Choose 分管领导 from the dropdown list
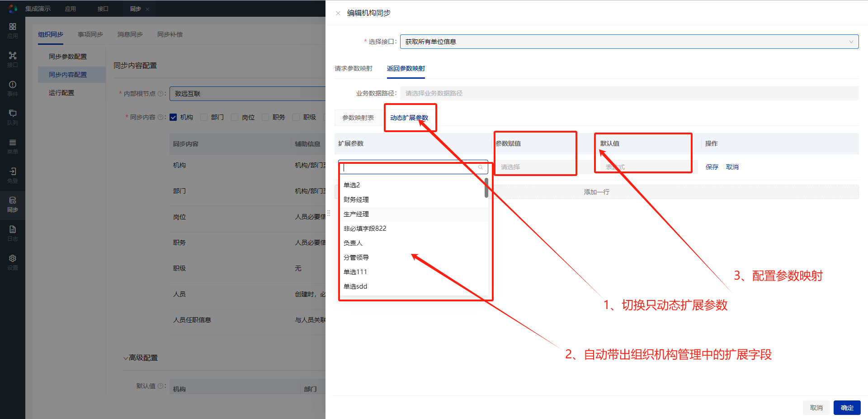Image resolution: width=868 pixels, height=419 pixels. (x=414, y=257)
